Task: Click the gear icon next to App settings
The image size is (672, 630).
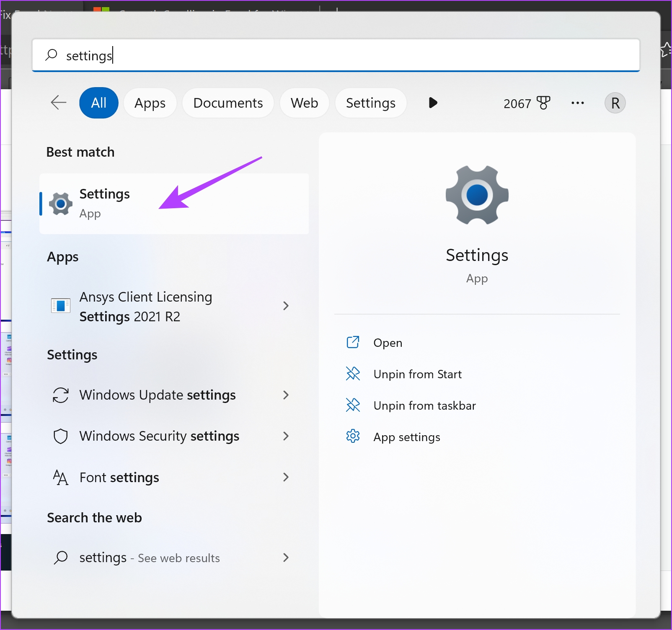Action: pos(353,436)
